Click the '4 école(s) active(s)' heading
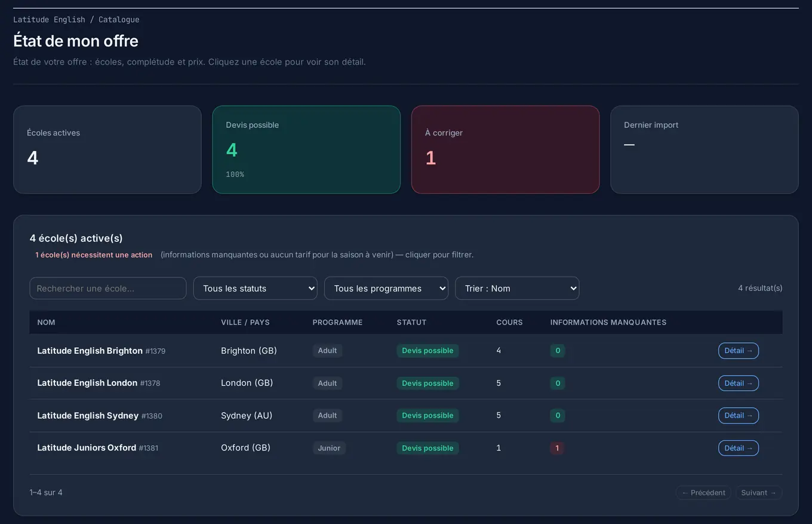Image resolution: width=812 pixels, height=524 pixels. click(76, 238)
